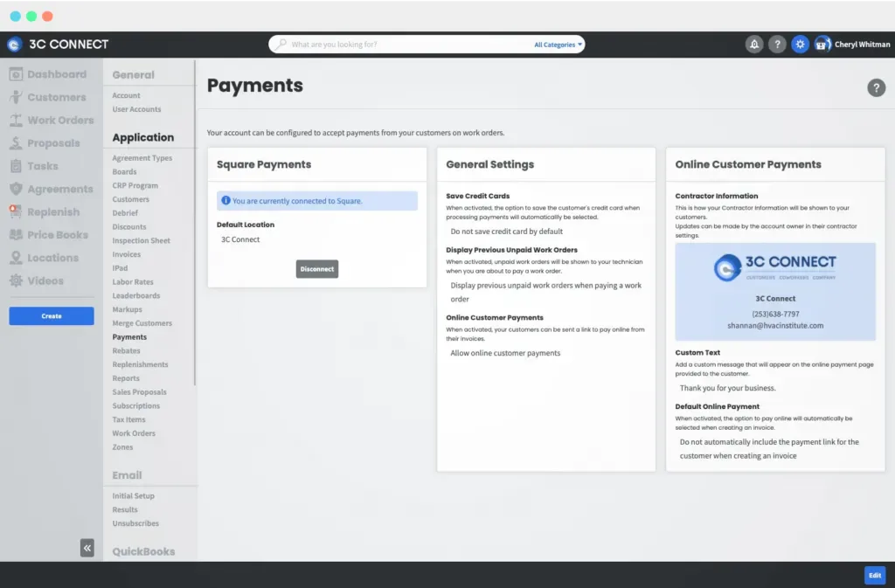Open Debrief settings
895x588 pixels.
coord(125,212)
